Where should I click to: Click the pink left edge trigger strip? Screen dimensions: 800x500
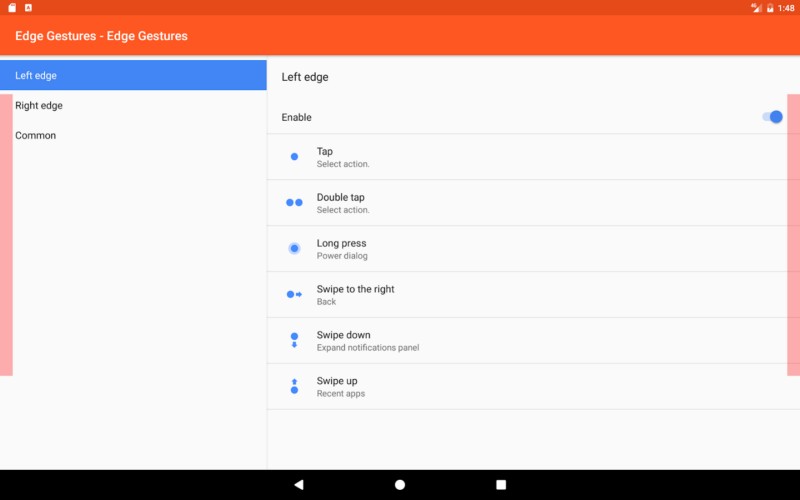pos(6,235)
